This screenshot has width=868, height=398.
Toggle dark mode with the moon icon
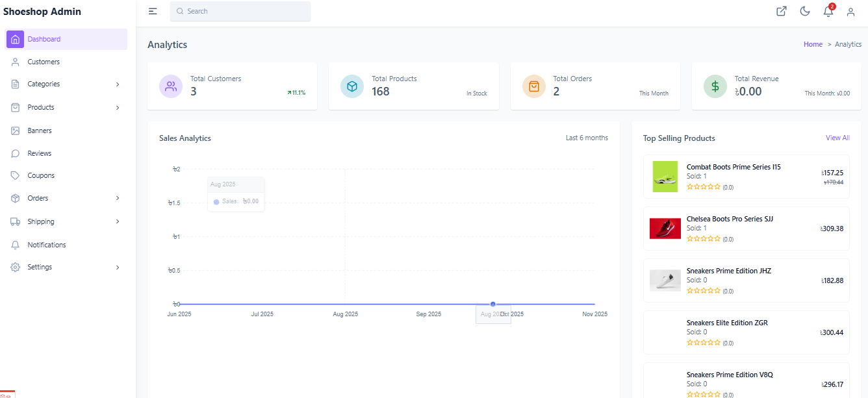click(x=805, y=11)
